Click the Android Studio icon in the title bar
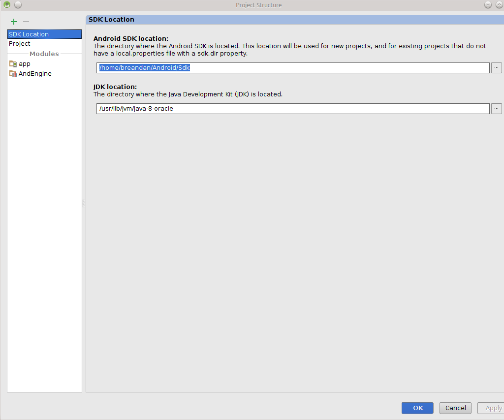This screenshot has height=420, width=504. click(6, 4)
